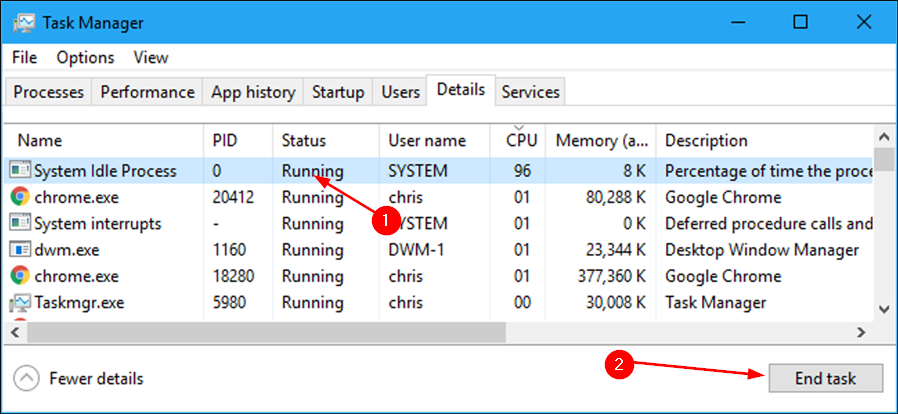Open the File menu
Screen dimensions: 898x414
[x=25, y=58]
